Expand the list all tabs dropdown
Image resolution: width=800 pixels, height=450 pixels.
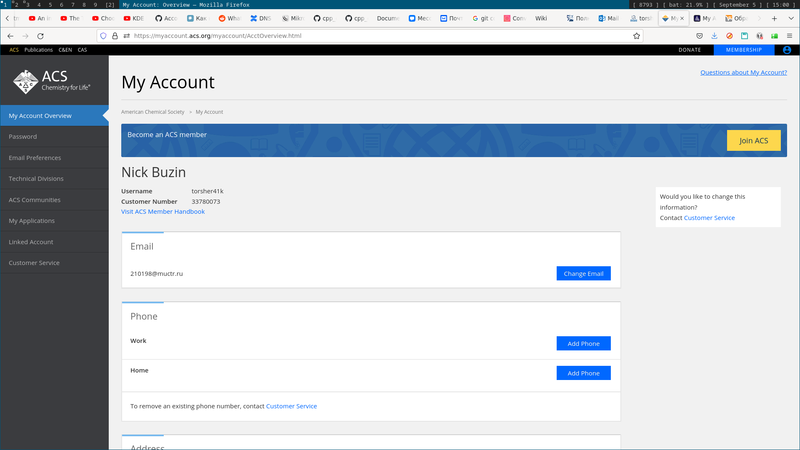(789, 19)
